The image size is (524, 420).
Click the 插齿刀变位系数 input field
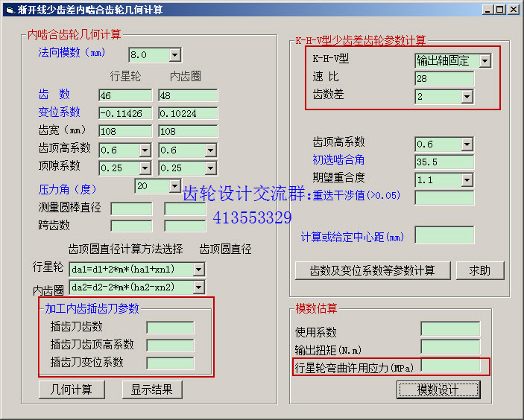(170, 363)
